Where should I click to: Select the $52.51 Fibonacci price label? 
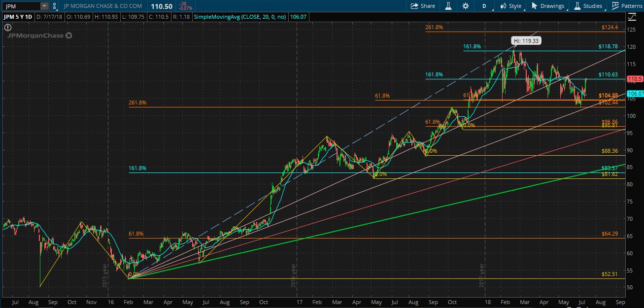coord(610,274)
